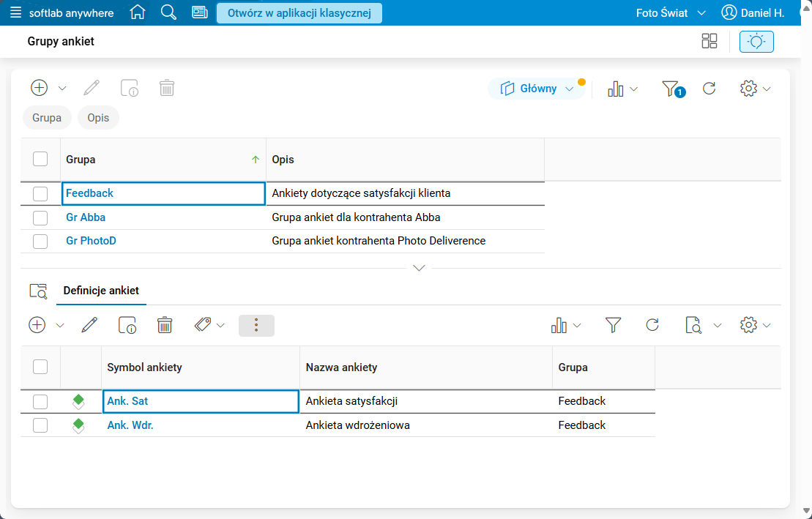The height and width of the screenshot is (519, 812).
Task: Check the select-all box in the Grupa header
Action: click(40, 159)
